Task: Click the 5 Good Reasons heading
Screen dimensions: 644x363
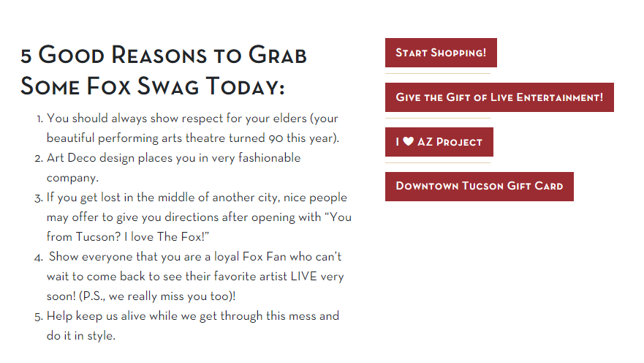Action: [164, 70]
